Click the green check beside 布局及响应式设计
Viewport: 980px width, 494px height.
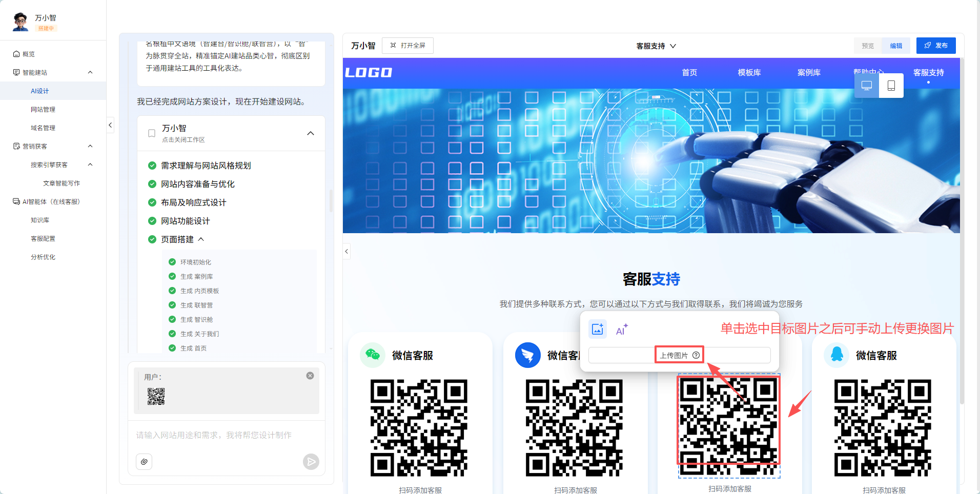coord(152,202)
